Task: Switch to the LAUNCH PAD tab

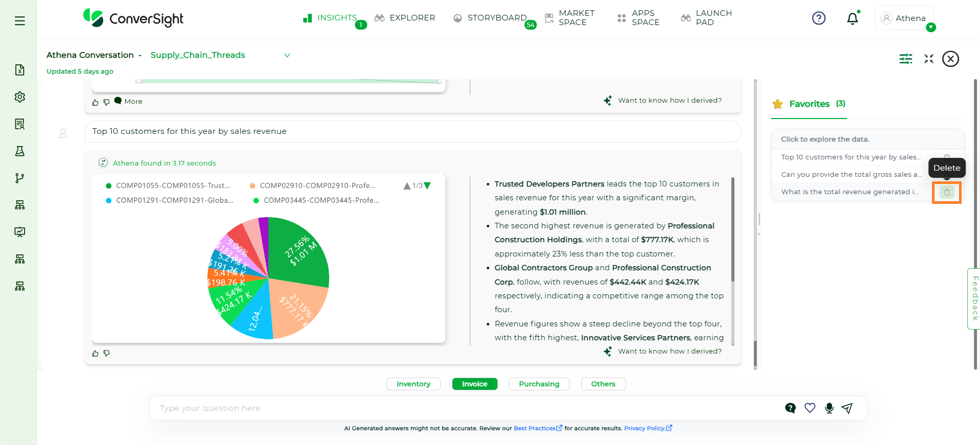Action: pyautogui.click(x=707, y=18)
